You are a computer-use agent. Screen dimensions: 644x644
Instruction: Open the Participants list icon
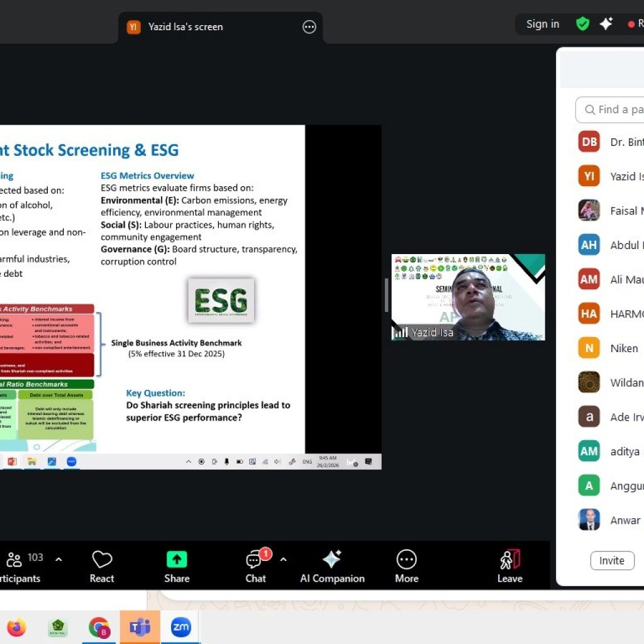14,560
